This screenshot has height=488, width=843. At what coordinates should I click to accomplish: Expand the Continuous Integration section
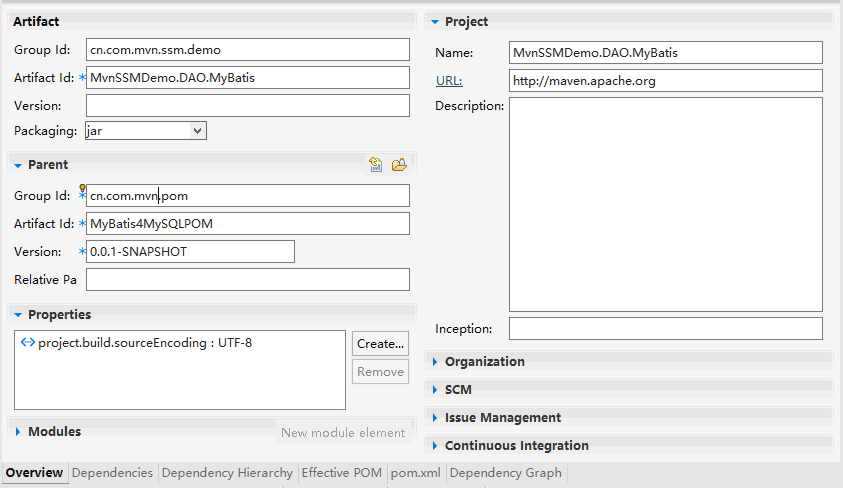click(435, 446)
